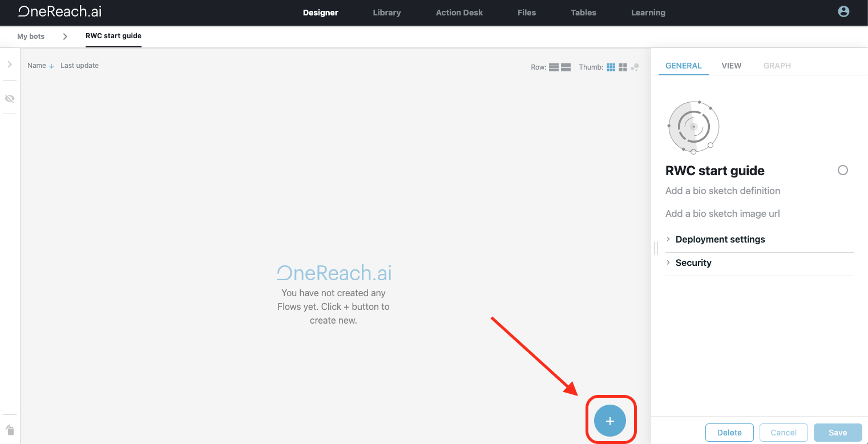Switch to the VIEW tab
Screen dimensions: 868x444
731,66
